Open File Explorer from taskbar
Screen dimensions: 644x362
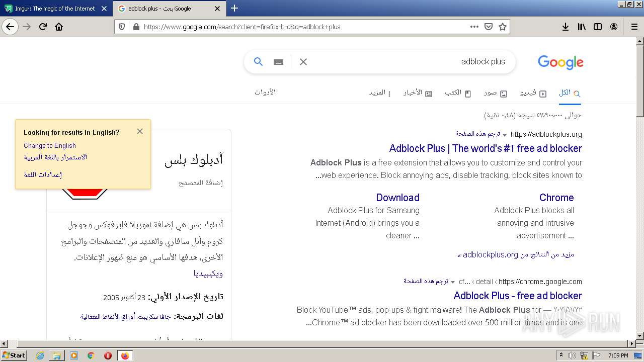[x=57, y=355]
